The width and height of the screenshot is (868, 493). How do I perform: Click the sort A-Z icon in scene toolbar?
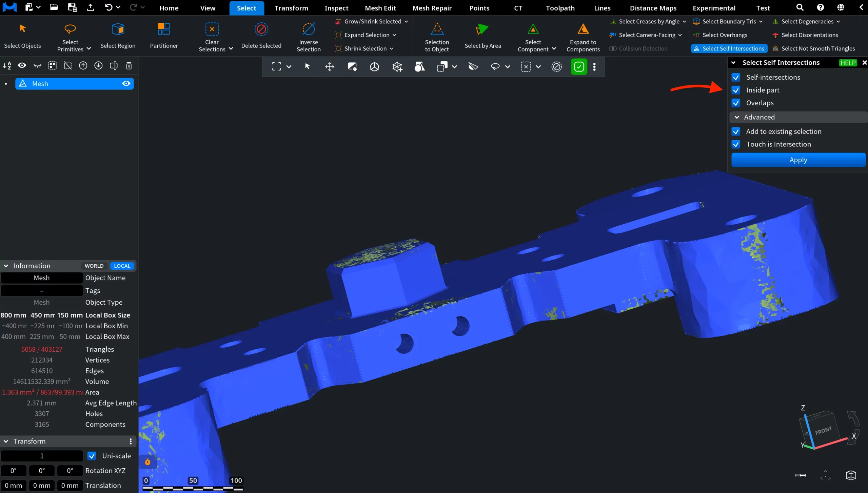coord(7,66)
